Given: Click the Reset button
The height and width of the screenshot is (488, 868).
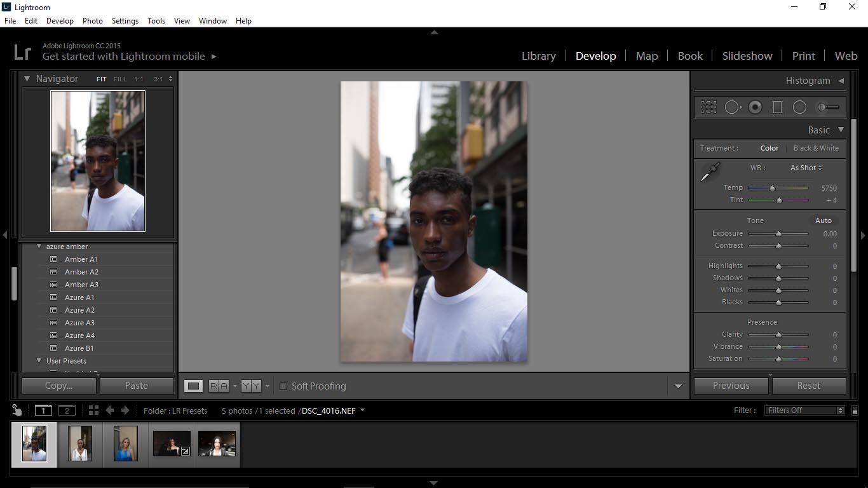Looking at the screenshot, I should click(809, 386).
